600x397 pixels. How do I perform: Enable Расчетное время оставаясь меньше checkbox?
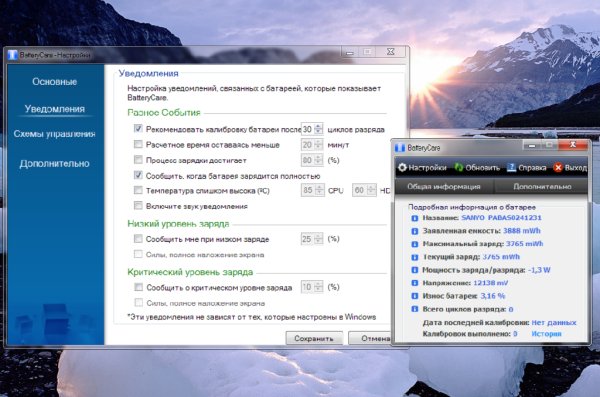point(138,144)
